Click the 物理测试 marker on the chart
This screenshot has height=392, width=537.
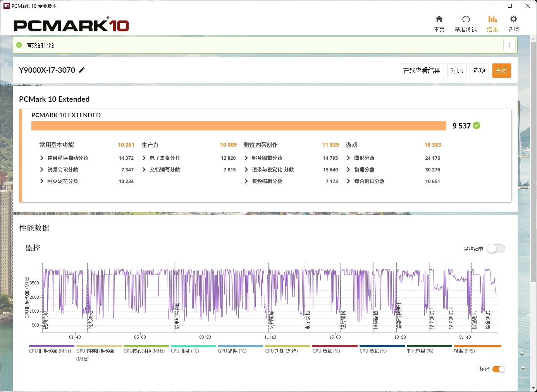pyautogui.click(x=474, y=320)
